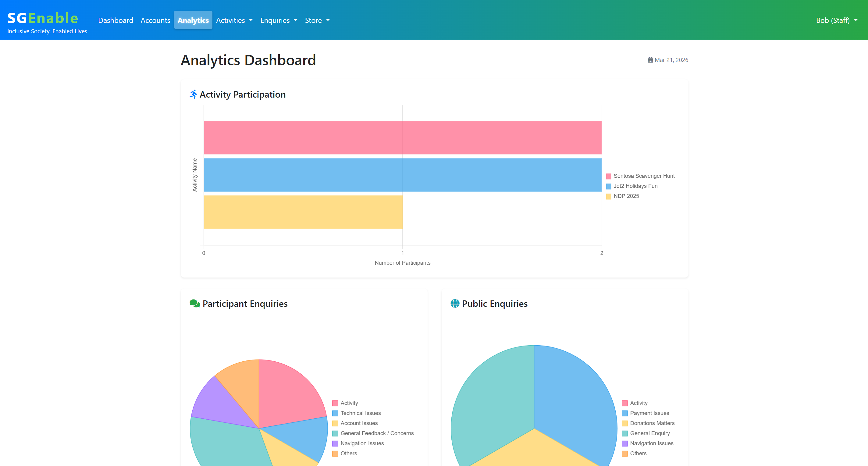Screen dimensions: 868x466
Task: Expand the Store menu
Action: (317, 20)
